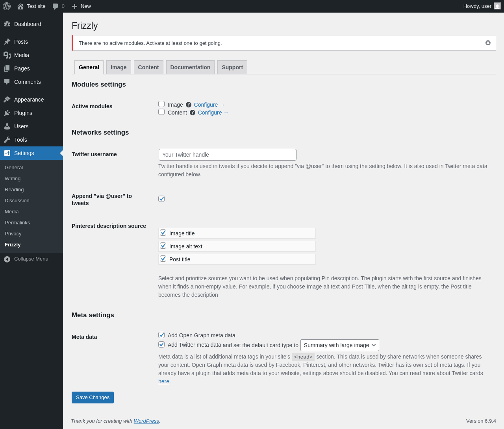
Task: Click the Collapse Menu label
Action: 31,259
